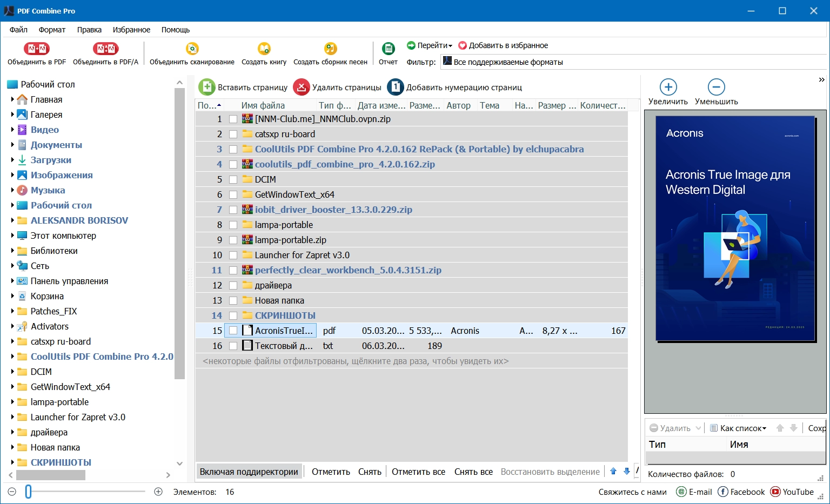The height and width of the screenshot is (504, 830).
Task: Open the Фильтр formats combo box
Action: pos(634,62)
